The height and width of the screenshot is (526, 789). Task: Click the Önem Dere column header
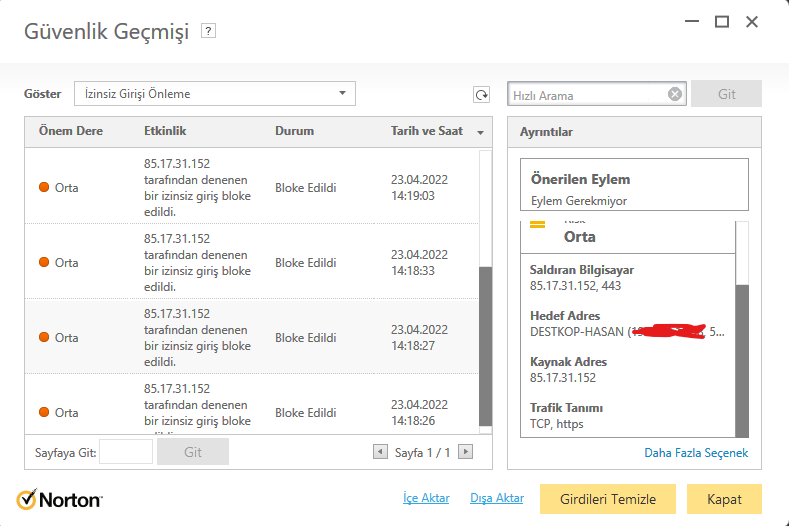(71, 131)
